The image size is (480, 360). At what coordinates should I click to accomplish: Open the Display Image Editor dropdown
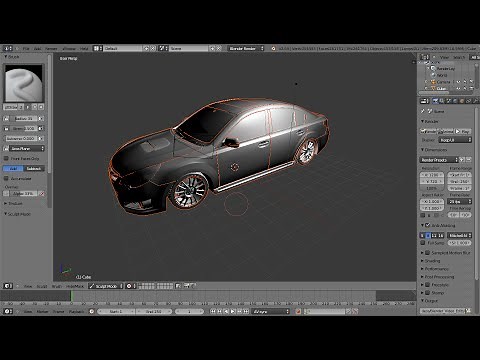(455, 140)
